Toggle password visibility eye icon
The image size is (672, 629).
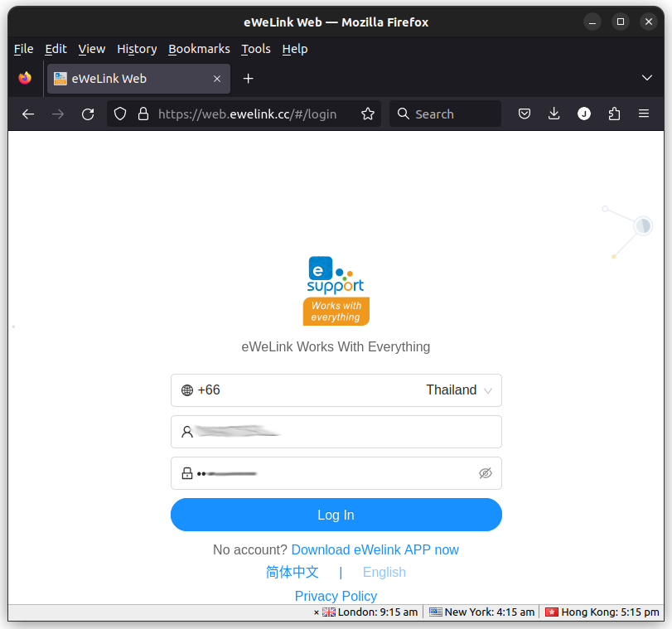(x=485, y=473)
